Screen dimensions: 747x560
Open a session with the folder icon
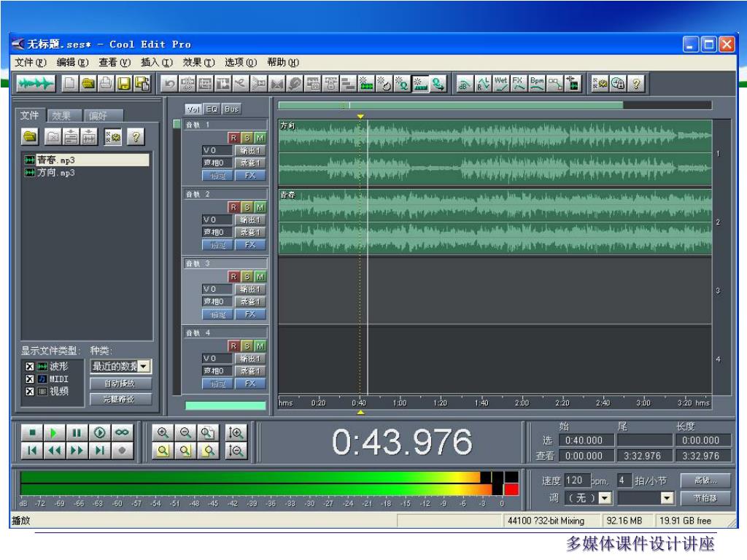[x=88, y=84]
